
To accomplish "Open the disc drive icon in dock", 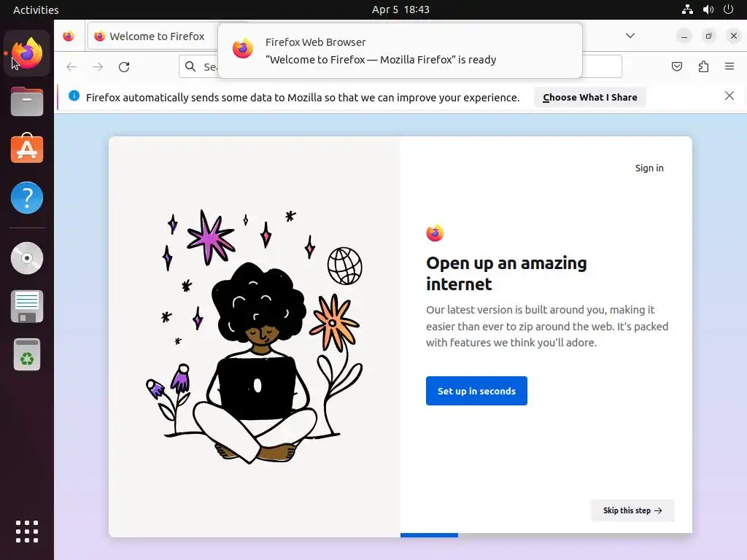I will pyautogui.click(x=27, y=258).
